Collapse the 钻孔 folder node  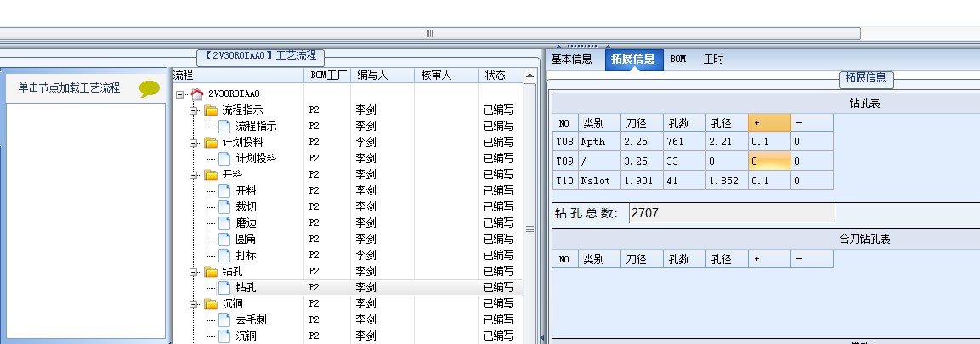click(194, 272)
